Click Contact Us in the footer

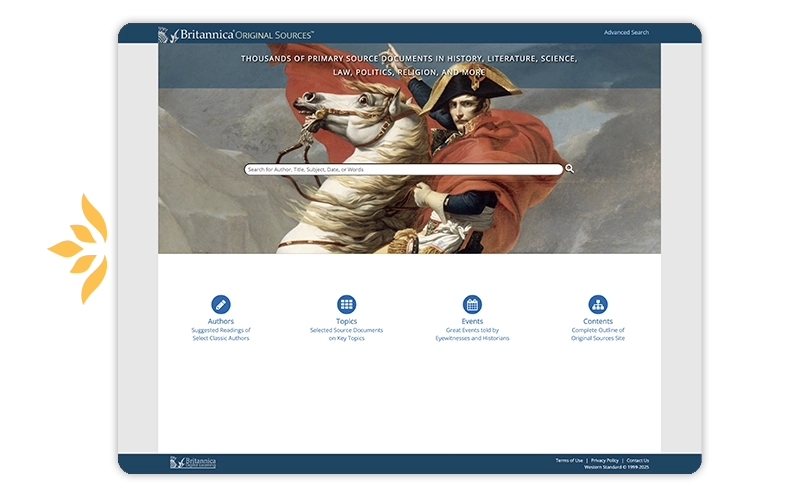[638, 460]
